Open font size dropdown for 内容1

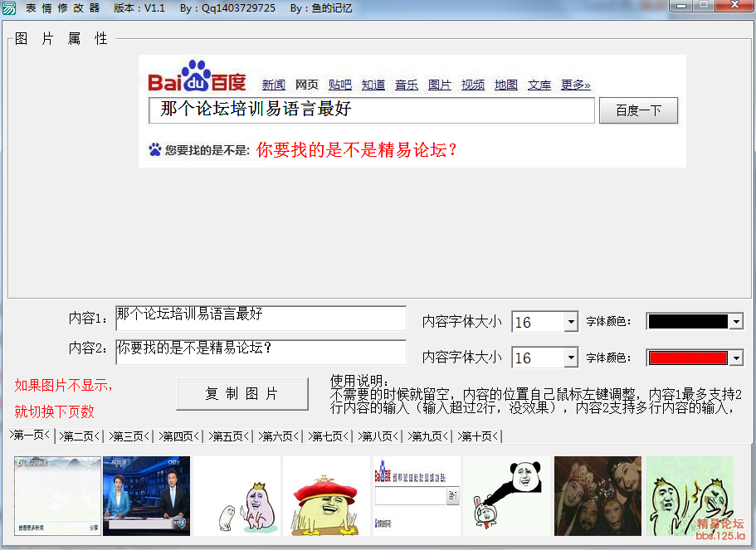coord(570,322)
